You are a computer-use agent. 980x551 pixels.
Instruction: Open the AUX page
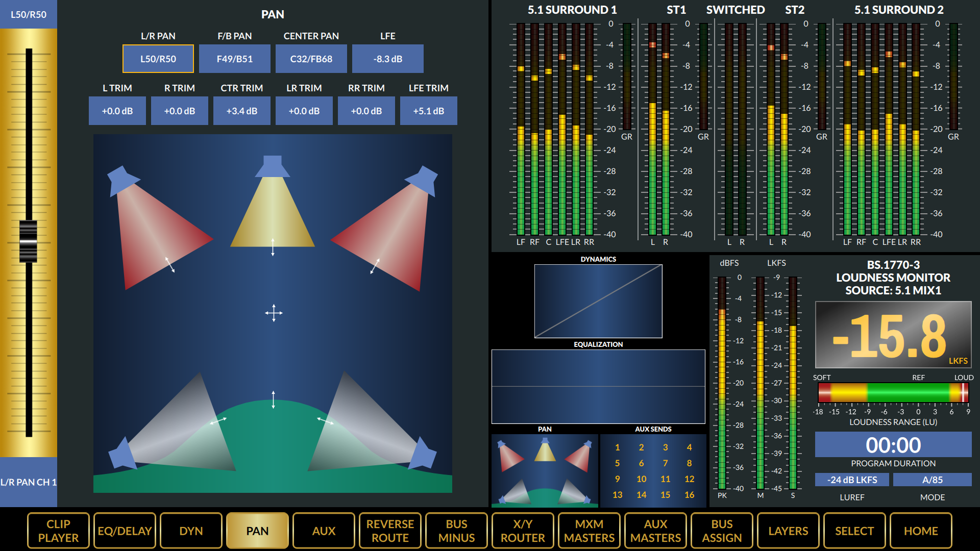coord(324,531)
